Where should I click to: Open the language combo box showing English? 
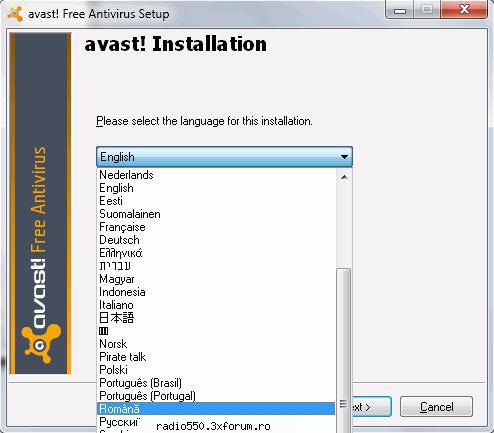[x=224, y=157]
